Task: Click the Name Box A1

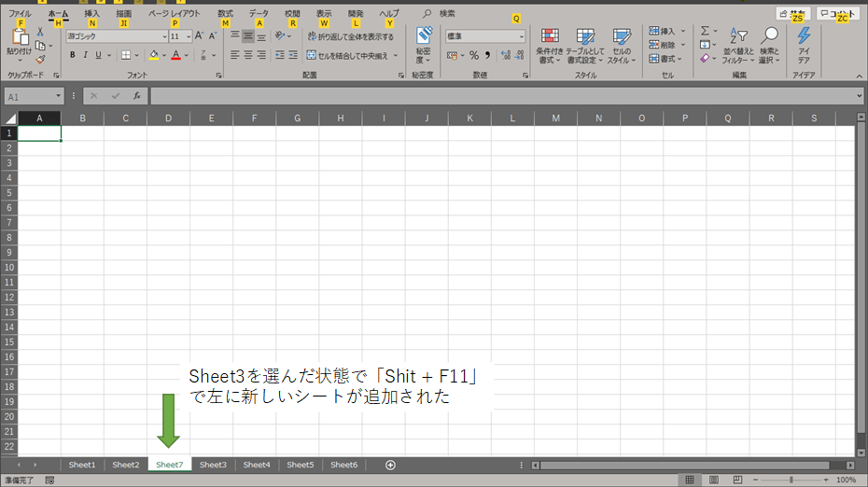Action: [34, 96]
